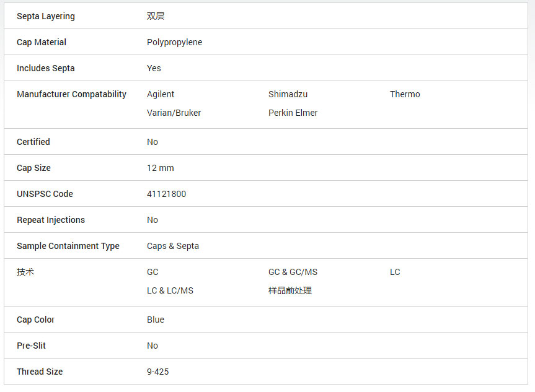The height and width of the screenshot is (392, 535).
Task: Select the "样品前处理" technique entry
Action: click(x=290, y=290)
